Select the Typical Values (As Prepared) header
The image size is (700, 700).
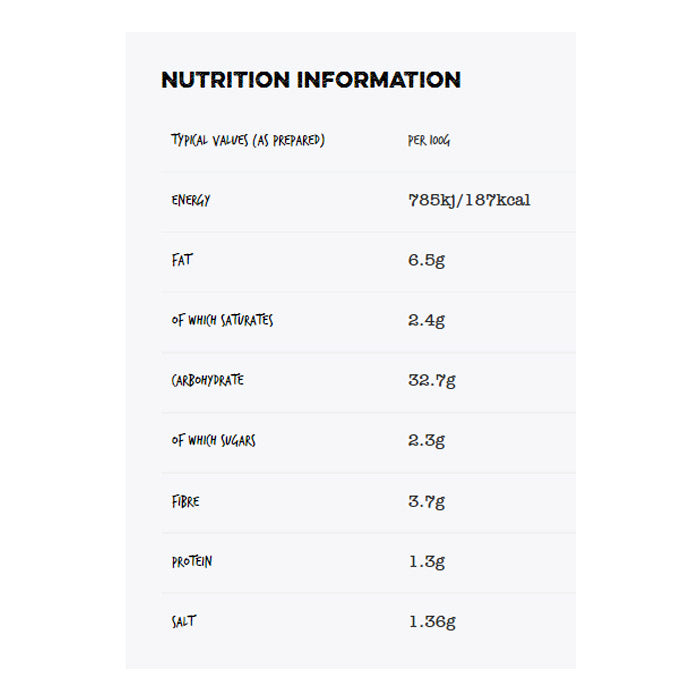pos(248,141)
